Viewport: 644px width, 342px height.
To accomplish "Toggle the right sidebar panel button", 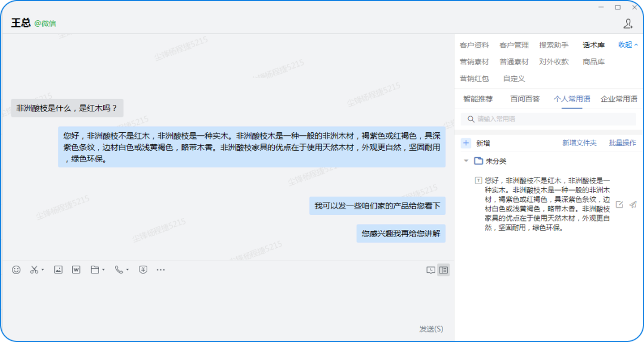I will [443, 270].
